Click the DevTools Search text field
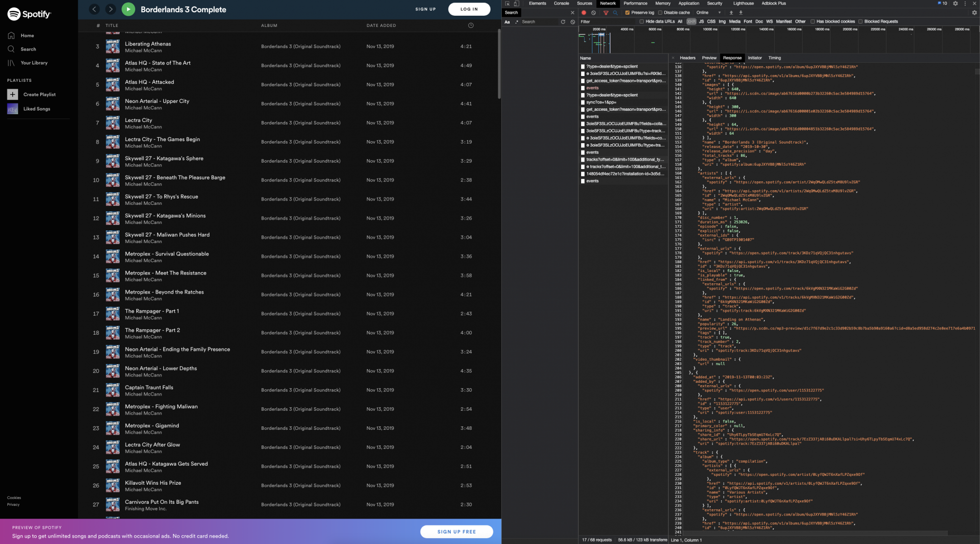The height and width of the screenshot is (544, 980). pyautogui.click(x=539, y=22)
